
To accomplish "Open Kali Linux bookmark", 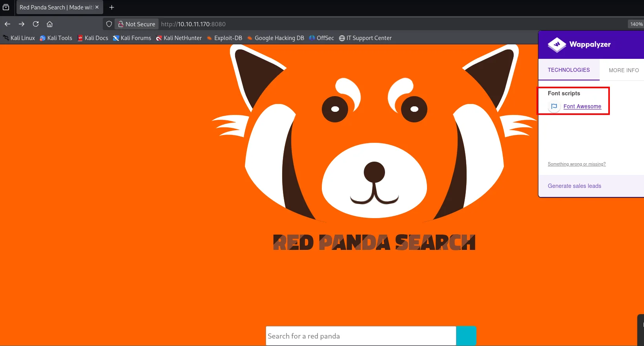I will click(19, 38).
